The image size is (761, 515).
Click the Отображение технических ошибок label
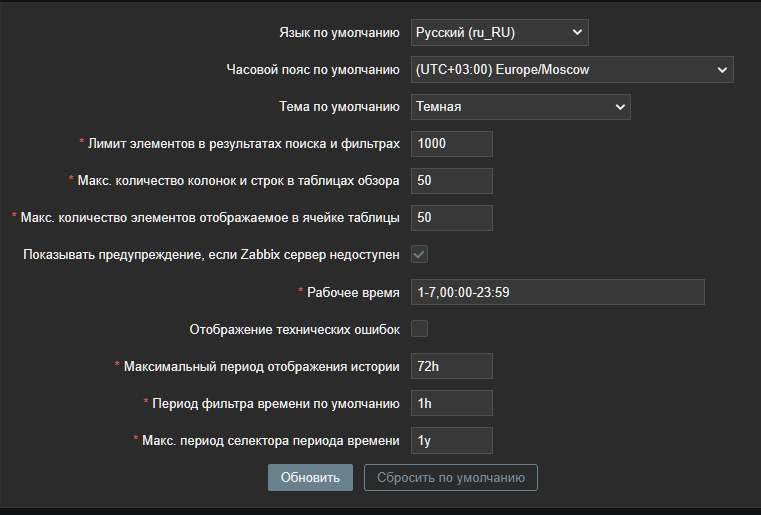[295, 330]
